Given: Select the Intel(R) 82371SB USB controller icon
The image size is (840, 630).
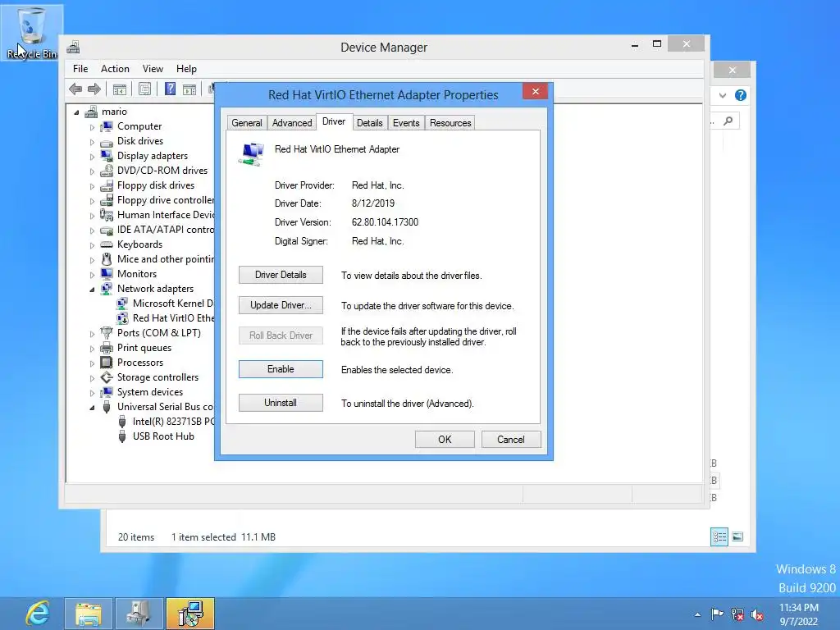Looking at the screenshot, I should click(x=122, y=422).
